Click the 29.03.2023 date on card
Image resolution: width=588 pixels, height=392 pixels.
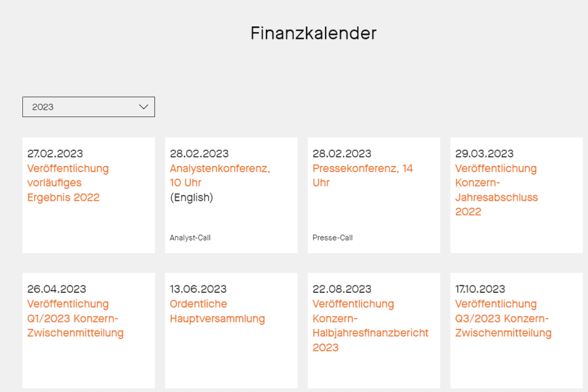tap(484, 154)
